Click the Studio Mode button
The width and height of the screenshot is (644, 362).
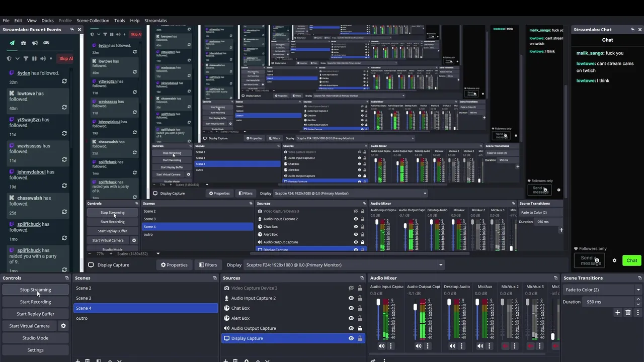pos(35,338)
